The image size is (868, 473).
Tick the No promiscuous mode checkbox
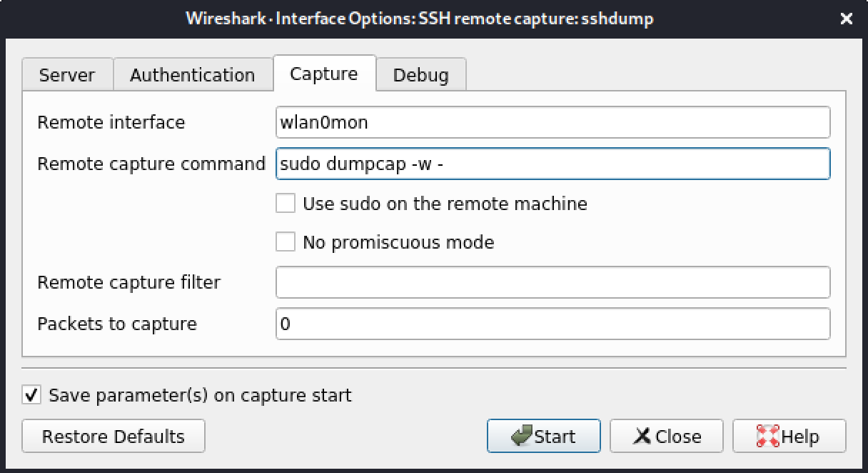click(x=286, y=242)
